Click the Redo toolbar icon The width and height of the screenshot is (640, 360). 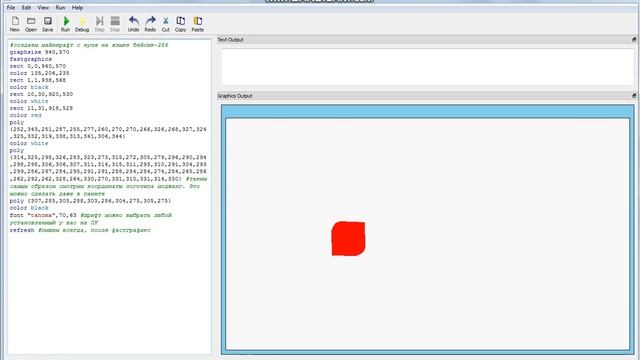tap(150, 24)
